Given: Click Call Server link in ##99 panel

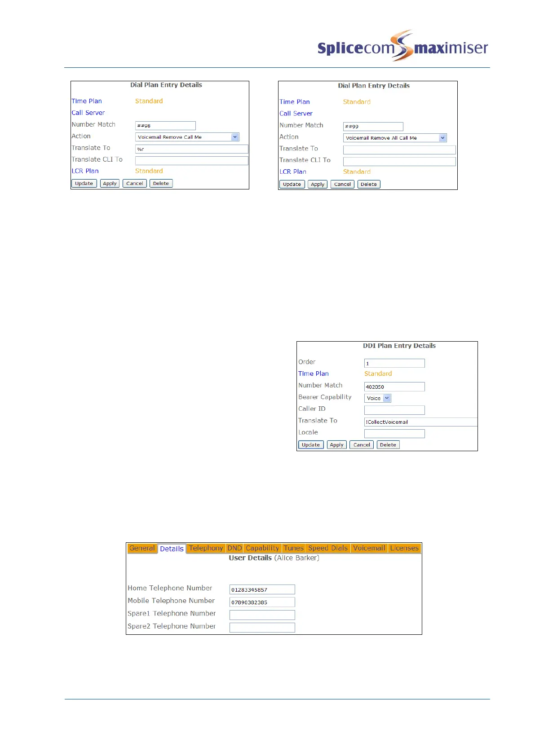Looking at the screenshot, I should click(296, 114).
